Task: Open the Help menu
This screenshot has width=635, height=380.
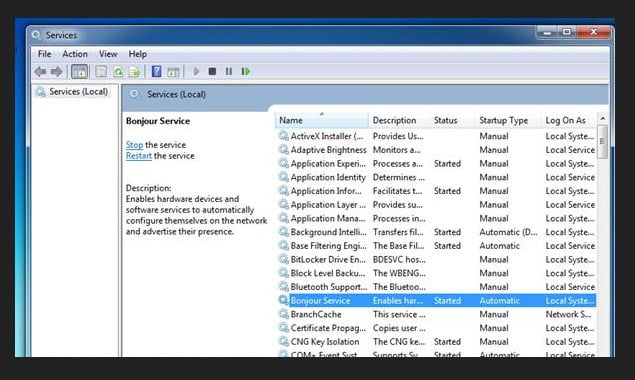Action: [138, 54]
